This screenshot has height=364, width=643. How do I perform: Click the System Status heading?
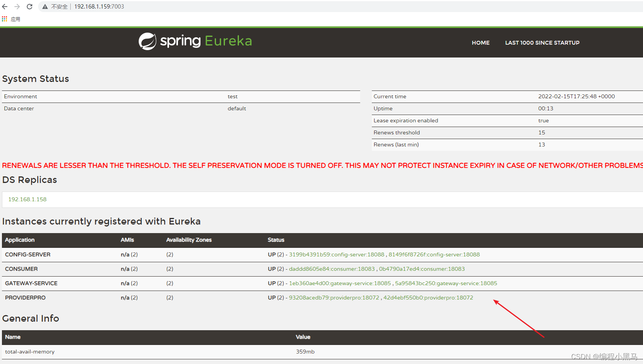tap(35, 79)
